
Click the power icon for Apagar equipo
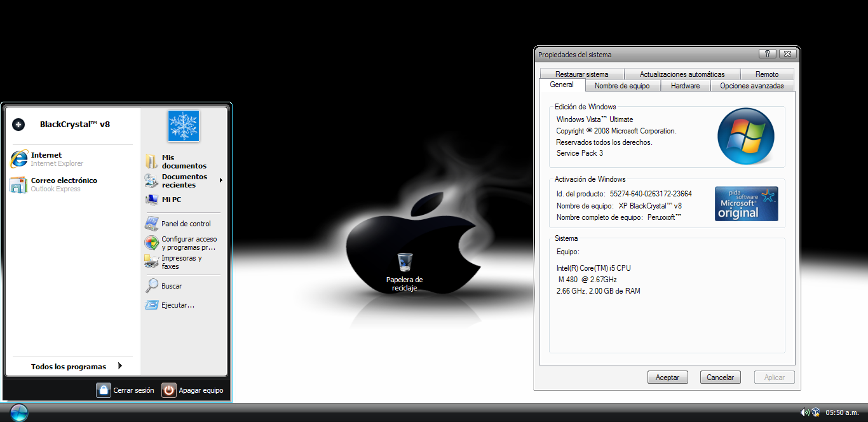168,390
